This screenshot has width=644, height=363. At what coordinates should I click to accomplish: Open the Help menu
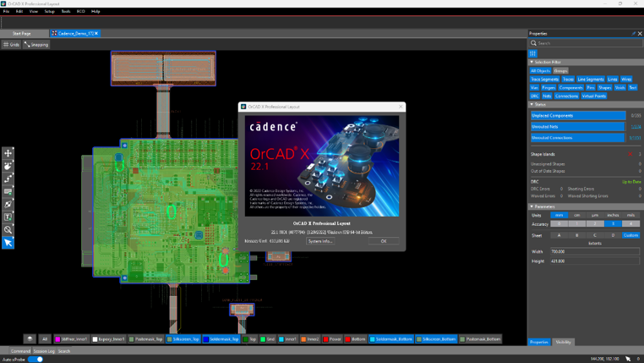96,12
